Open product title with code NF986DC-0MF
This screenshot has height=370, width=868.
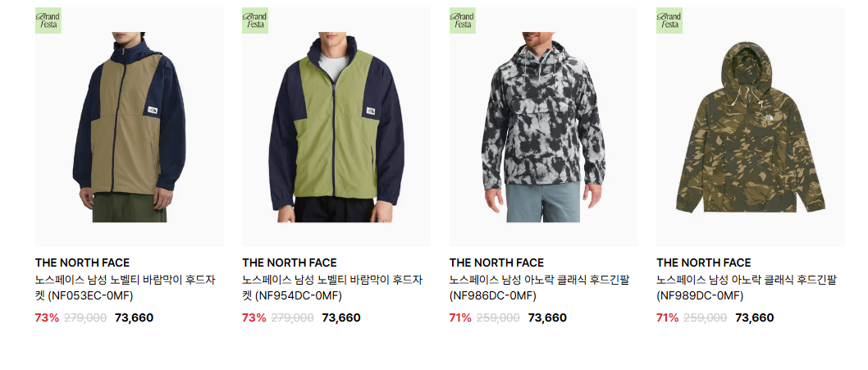click(539, 288)
